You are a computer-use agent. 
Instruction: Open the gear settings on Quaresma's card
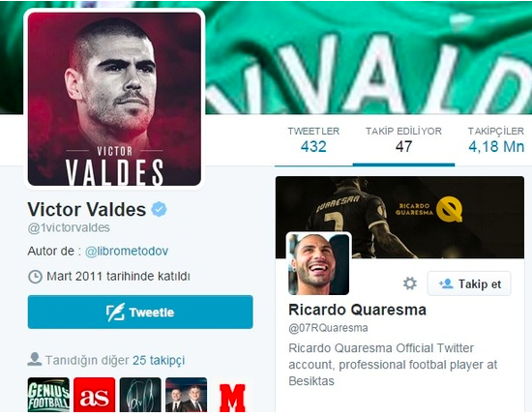point(410,283)
